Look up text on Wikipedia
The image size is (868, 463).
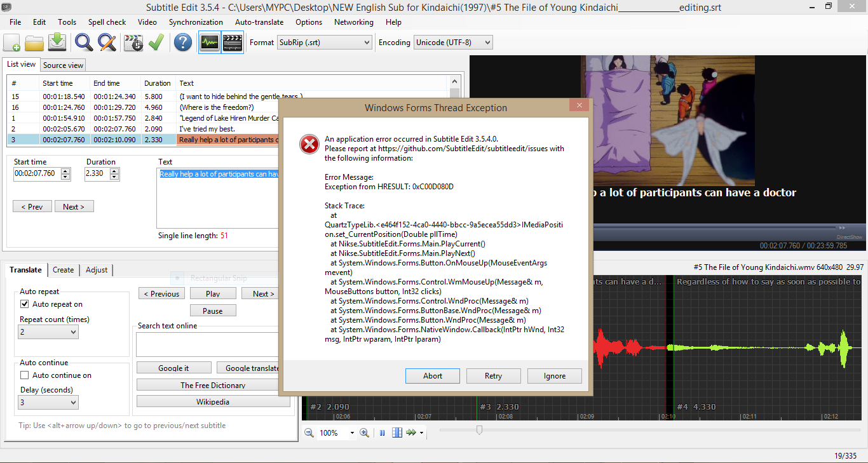point(213,401)
